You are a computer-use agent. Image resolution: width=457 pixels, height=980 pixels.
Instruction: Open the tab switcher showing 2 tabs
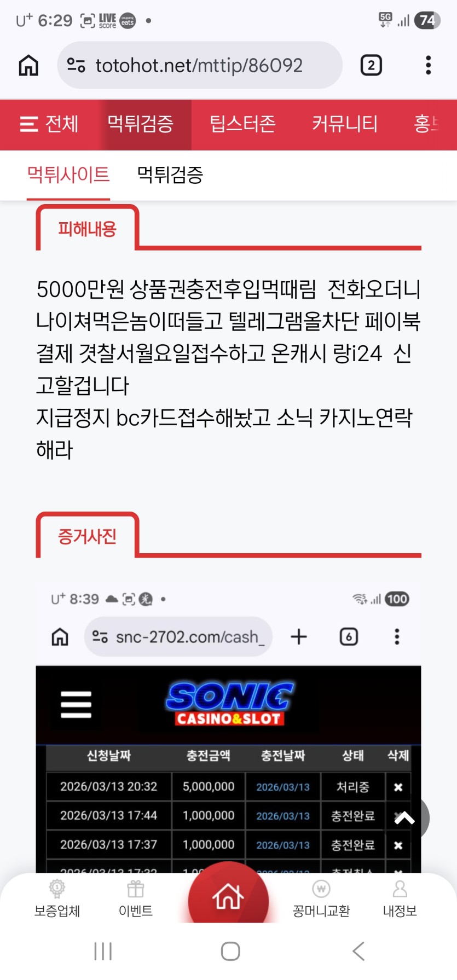(371, 65)
